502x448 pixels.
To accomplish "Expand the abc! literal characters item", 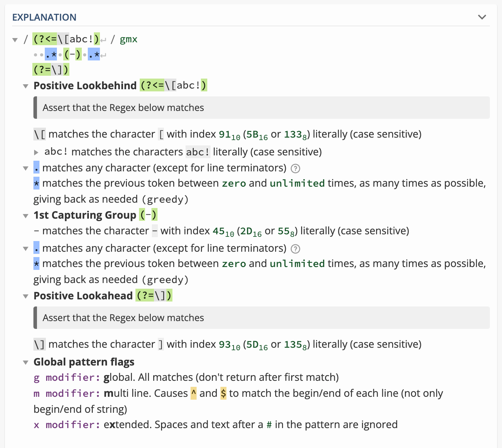I will (x=36, y=153).
